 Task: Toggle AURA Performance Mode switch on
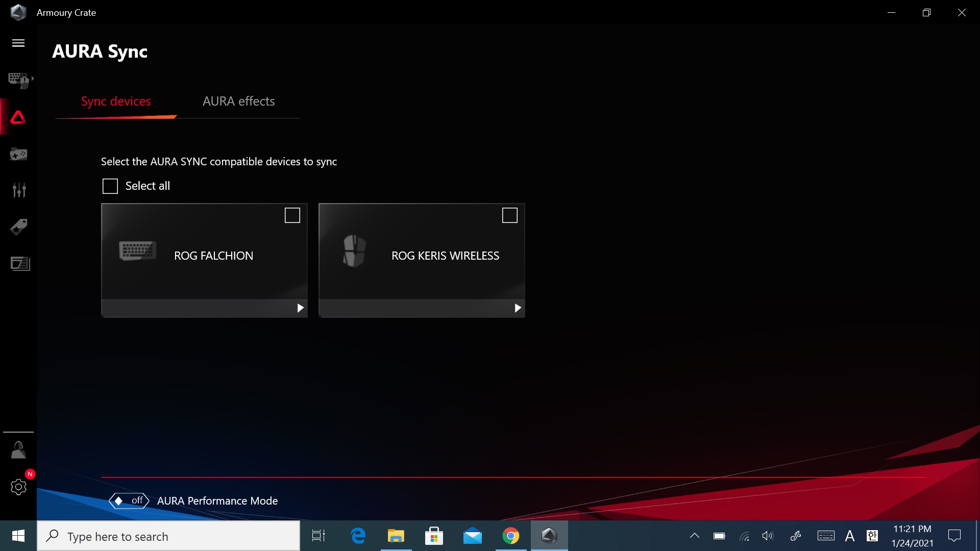(129, 501)
